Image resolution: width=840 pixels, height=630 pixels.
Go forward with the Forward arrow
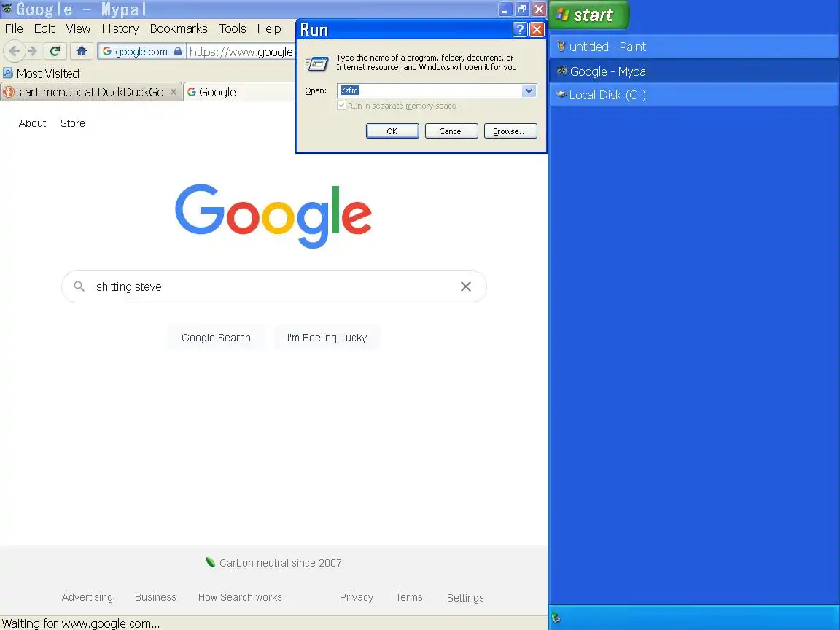click(x=33, y=51)
